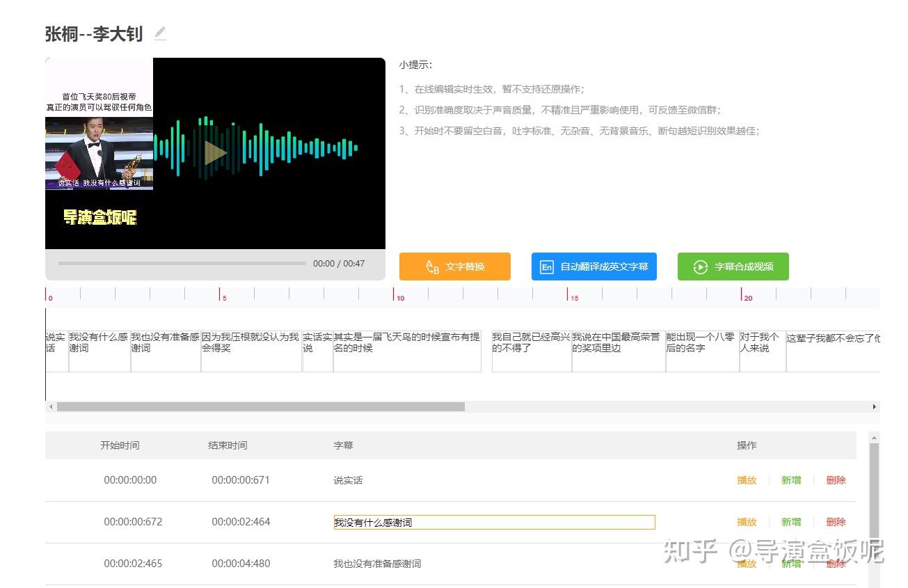The image size is (908, 588).
Task: Click the video progress slider
Action: [181, 263]
